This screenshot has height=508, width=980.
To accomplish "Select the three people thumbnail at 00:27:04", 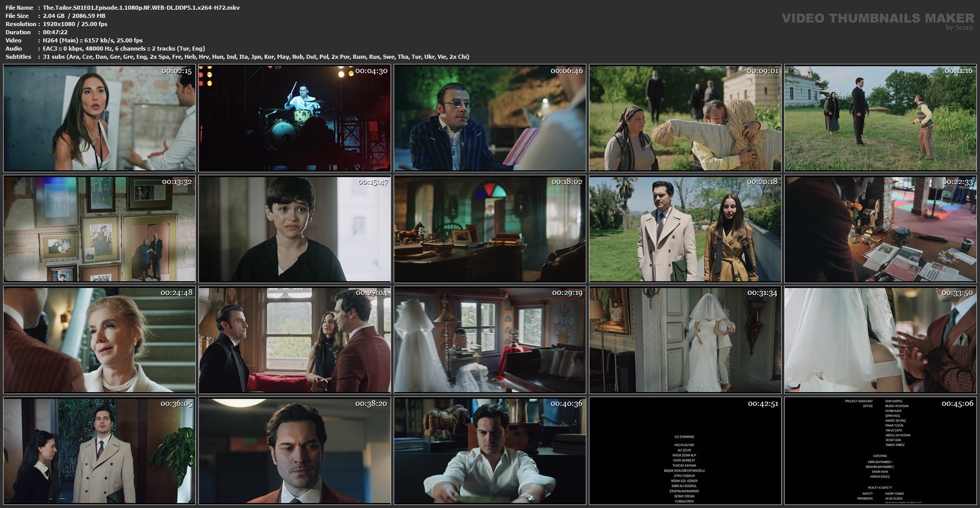I will coord(295,340).
